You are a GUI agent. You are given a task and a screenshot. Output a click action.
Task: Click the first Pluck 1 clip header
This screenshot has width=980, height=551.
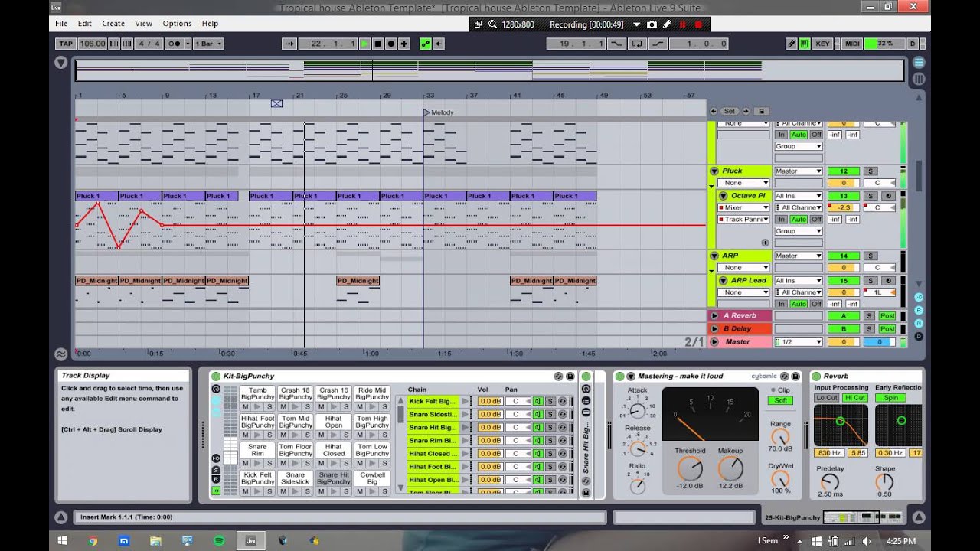click(x=96, y=196)
